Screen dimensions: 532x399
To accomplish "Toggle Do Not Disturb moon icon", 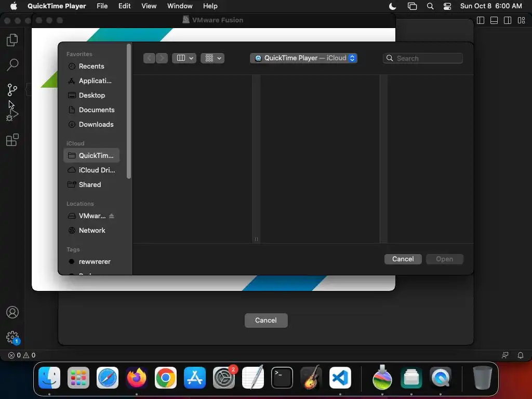I will 393,6.
